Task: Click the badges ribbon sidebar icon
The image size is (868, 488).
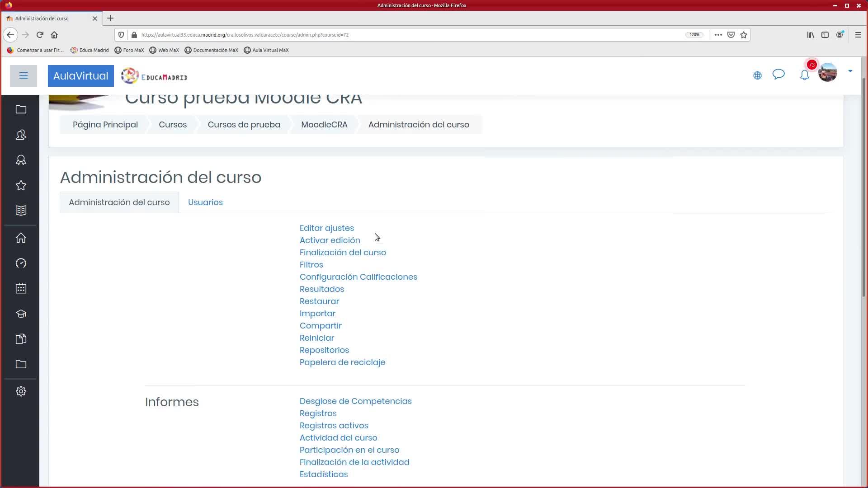Action: 21,160
